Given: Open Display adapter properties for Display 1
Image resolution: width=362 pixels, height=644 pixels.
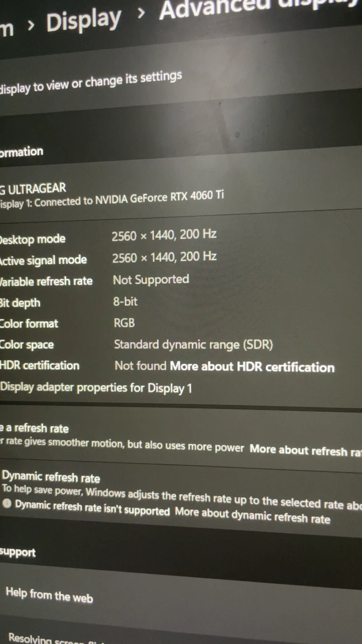Looking at the screenshot, I should point(96,387).
